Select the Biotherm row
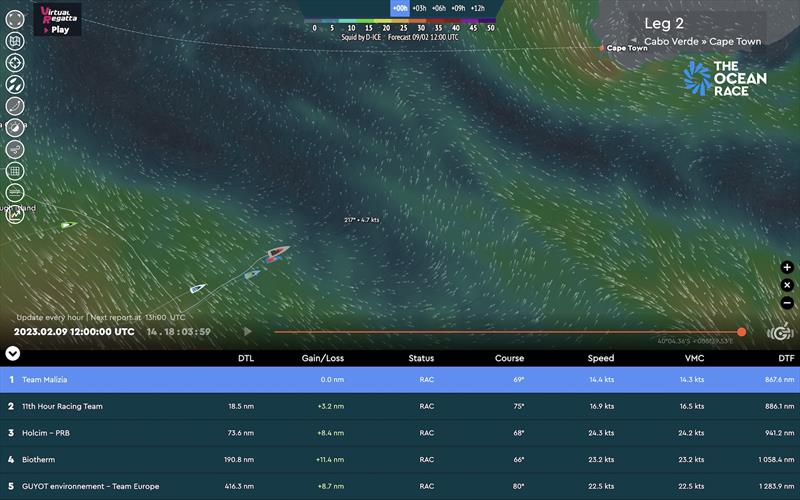Screen dimensions: 800x500 click(x=400, y=459)
